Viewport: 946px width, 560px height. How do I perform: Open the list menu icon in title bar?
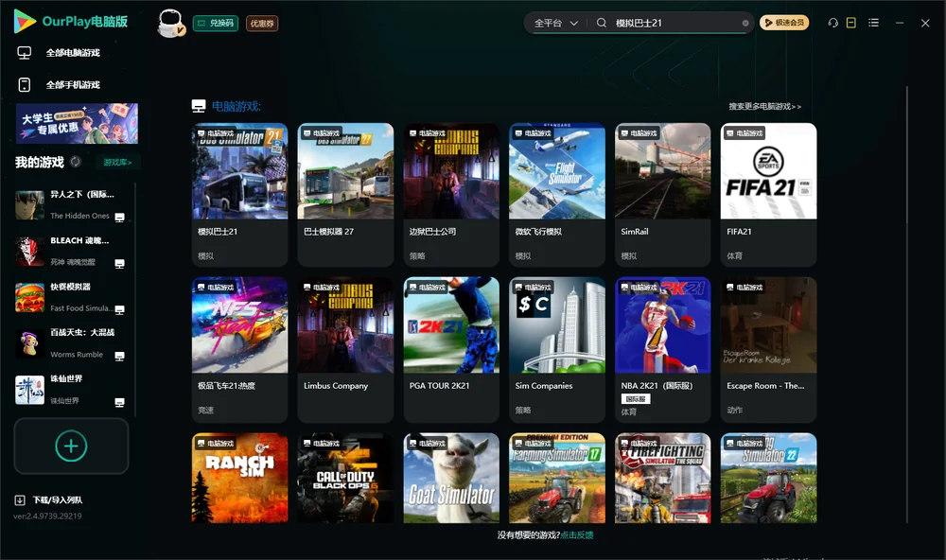pyautogui.click(x=873, y=23)
